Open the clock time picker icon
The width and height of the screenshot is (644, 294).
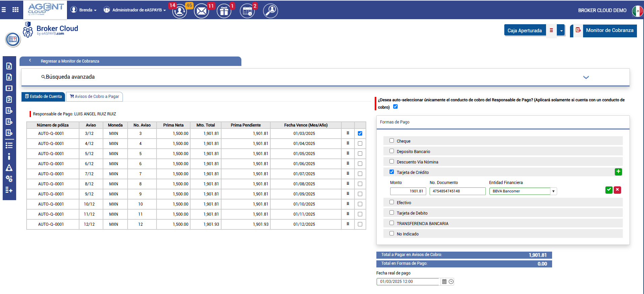pos(451,282)
